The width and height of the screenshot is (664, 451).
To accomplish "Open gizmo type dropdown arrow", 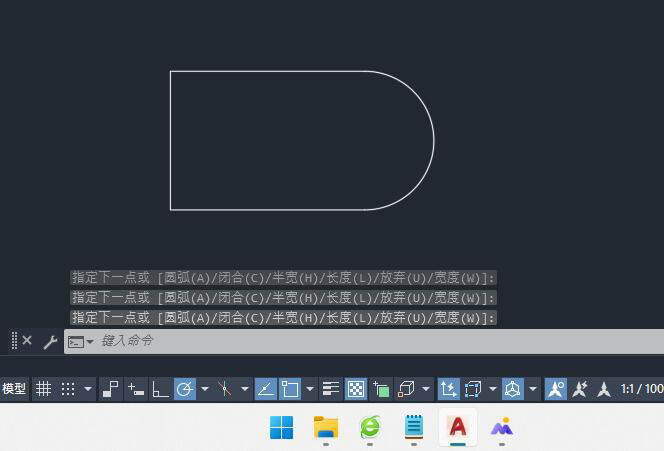I will point(533,389).
